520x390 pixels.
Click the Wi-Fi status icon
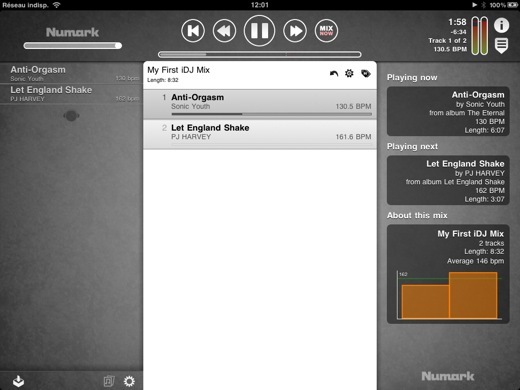[x=57, y=5]
